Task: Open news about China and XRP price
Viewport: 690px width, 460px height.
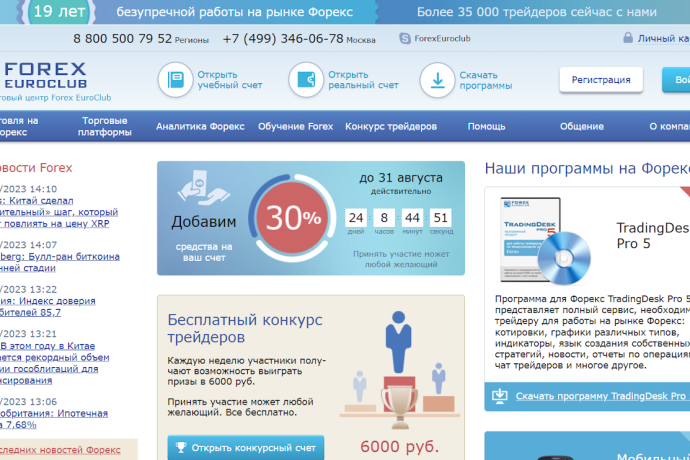Action: click(x=59, y=212)
